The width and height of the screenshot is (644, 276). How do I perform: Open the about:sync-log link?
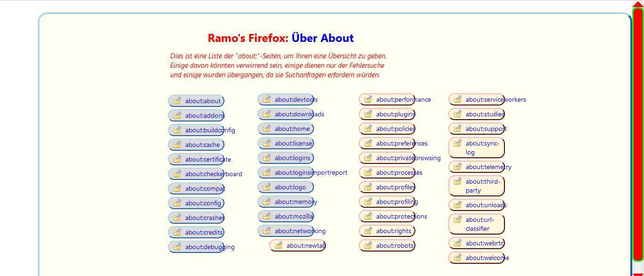[482, 148]
